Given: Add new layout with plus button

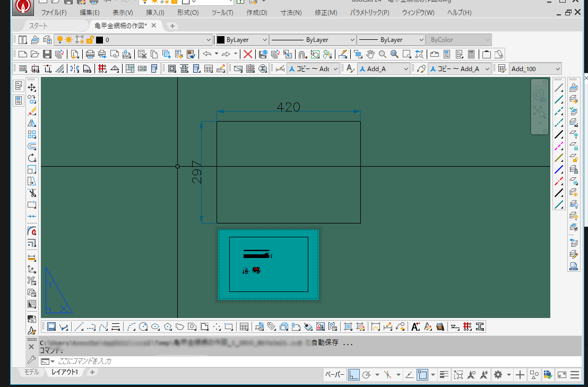Looking at the screenshot, I should click(92, 372).
